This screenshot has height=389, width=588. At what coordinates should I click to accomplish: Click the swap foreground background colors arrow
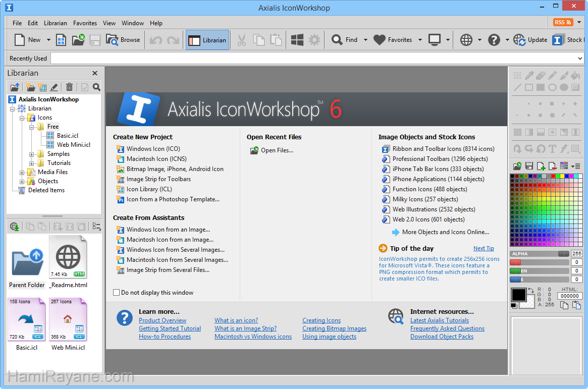pyautogui.click(x=530, y=290)
